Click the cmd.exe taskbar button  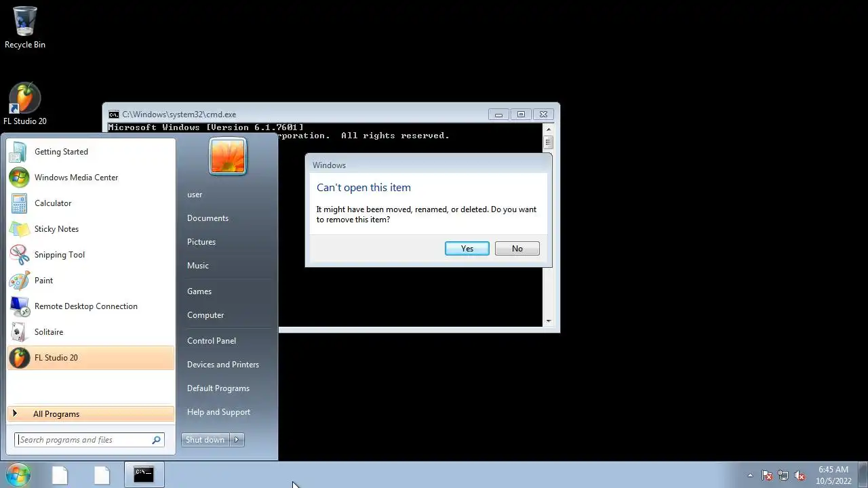pos(144,475)
